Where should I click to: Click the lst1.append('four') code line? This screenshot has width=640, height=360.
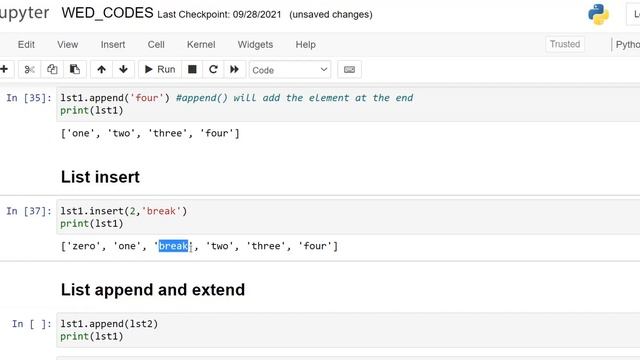[x=115, y=98]
